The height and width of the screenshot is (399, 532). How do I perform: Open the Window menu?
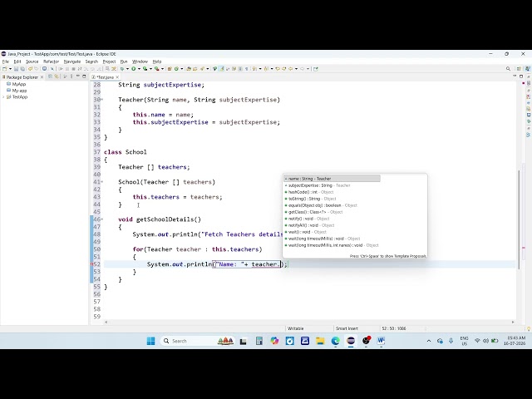coord(140,62)
